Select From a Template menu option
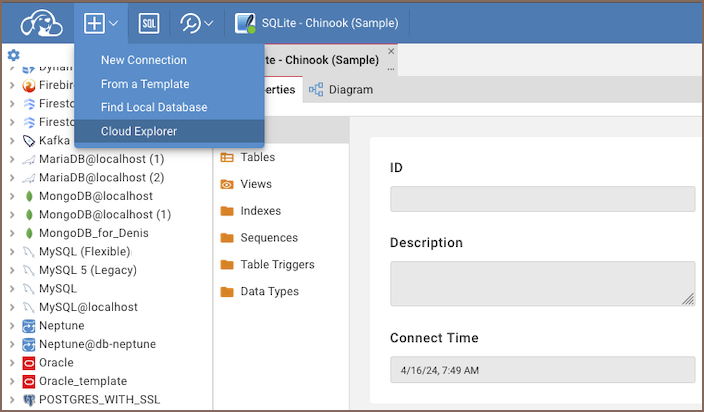 coord(145,84)
